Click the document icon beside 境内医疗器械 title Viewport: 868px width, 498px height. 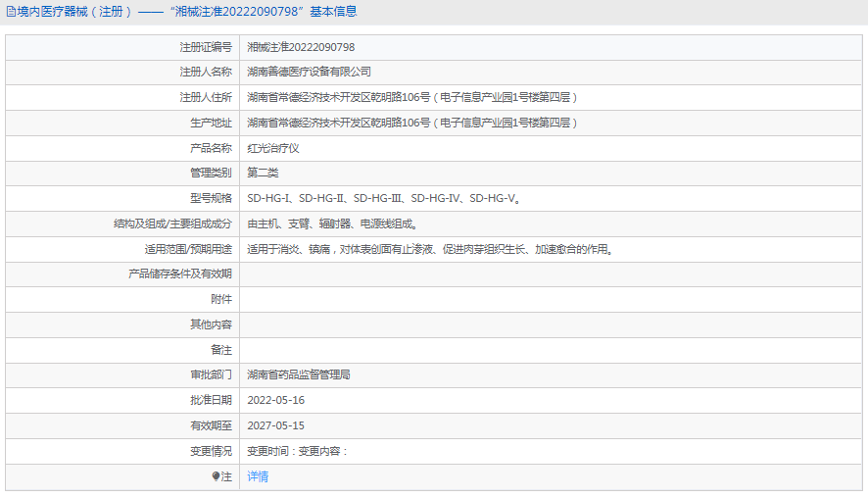(11, 12)
